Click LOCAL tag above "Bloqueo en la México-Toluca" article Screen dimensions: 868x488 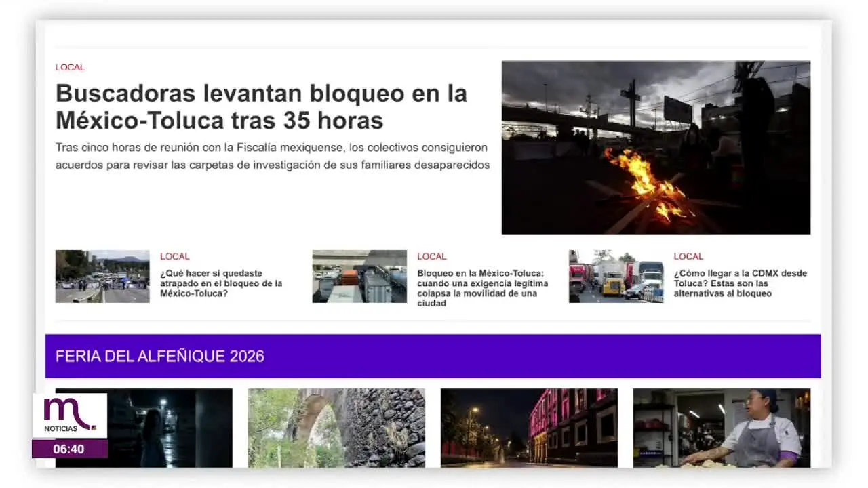pyautogui.click(x=432, y=256)
